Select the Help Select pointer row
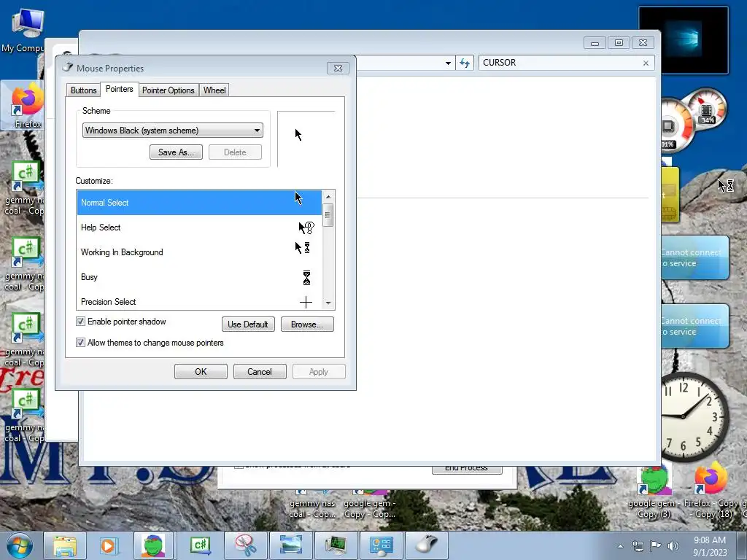 (x=199, y=227)
